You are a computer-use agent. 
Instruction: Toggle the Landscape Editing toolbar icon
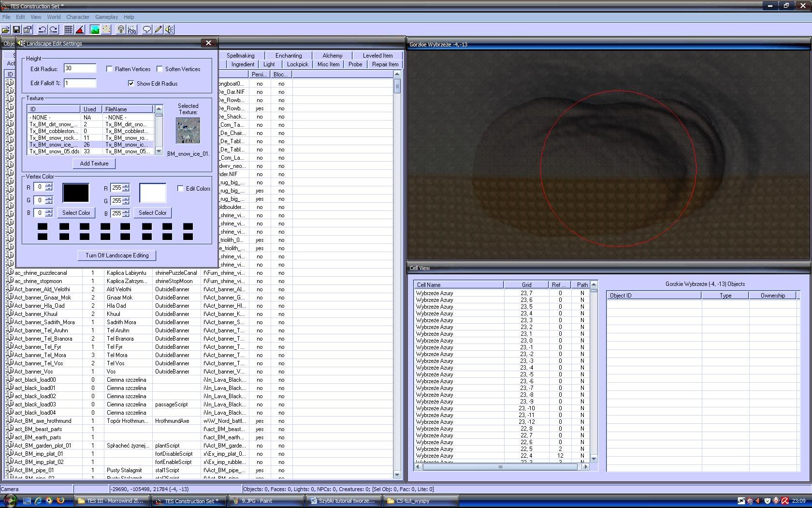[95, 30]
